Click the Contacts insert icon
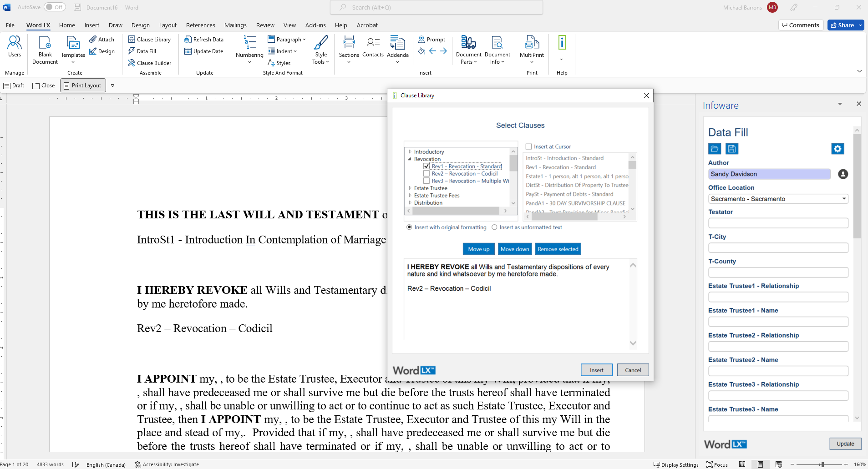 [x=372, y=48]
